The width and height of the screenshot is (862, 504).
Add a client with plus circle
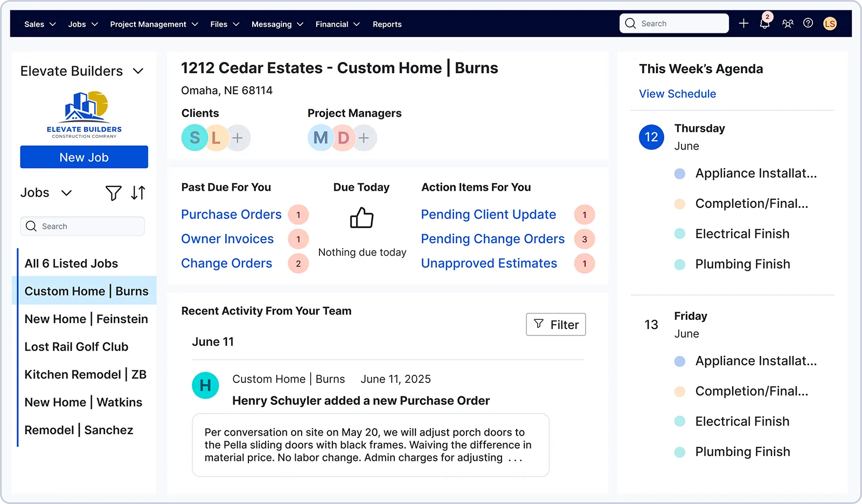pyautogui.click(x=238, y=138)
